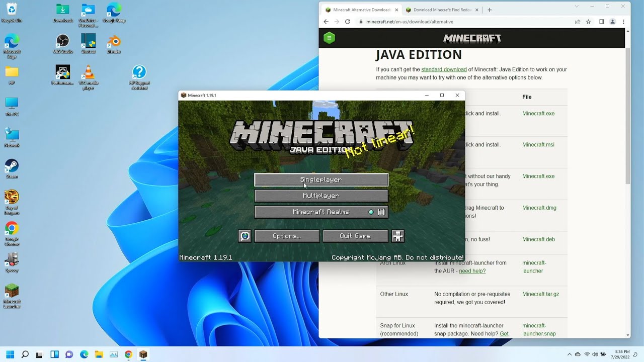
Task: Close the Minecraft Alternative Download tab
Action: (x=396, y=10)
